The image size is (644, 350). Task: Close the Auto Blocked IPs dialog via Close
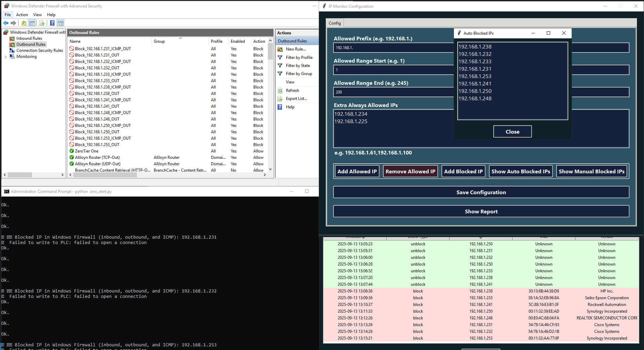coord(512,132)
